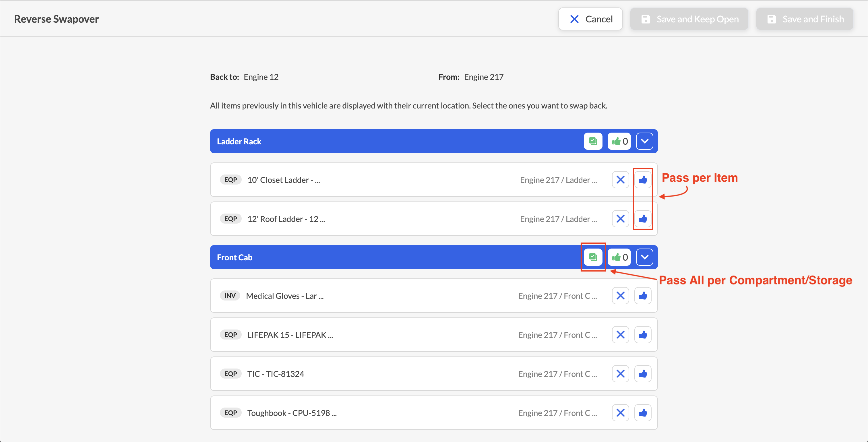Thumbs-up the LIFEPAK 15 item
The height and width of the screenshot is (442, 868).
tap(643, 335)
